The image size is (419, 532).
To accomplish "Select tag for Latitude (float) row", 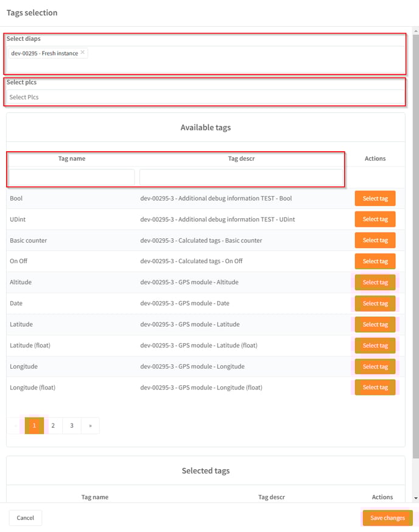I will click(375, 346).
